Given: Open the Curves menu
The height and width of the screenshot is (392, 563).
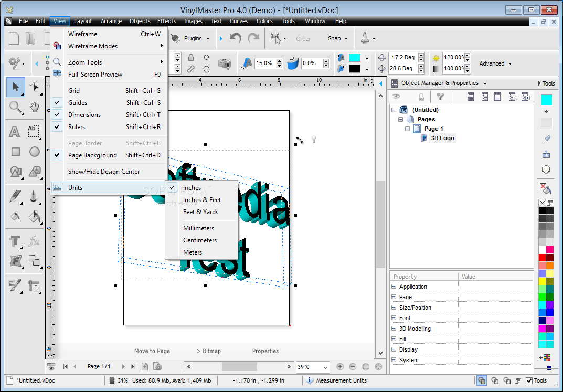Looking at the screenshot, I should (x=239, y=21).
